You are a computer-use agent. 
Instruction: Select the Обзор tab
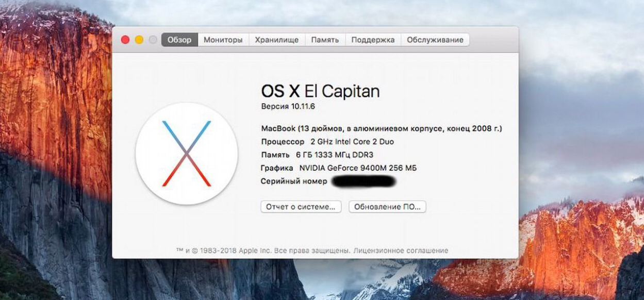(x=179, y=40)
